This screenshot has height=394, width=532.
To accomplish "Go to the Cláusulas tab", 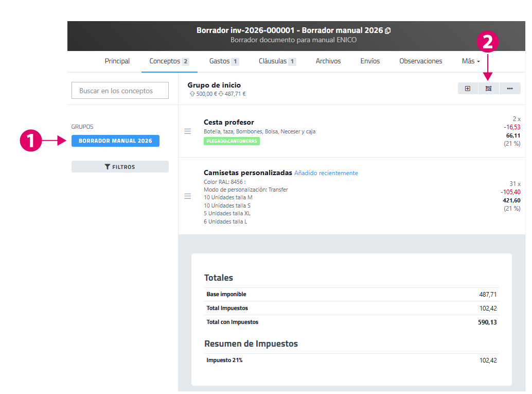I will 277,61.
